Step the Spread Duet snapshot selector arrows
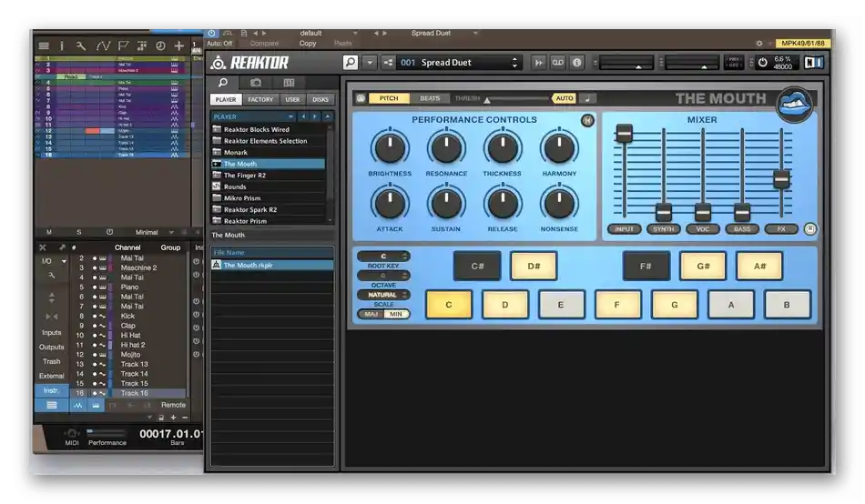Image resolution: width=865 pixels, height=504 pixels. click(514, 62)
